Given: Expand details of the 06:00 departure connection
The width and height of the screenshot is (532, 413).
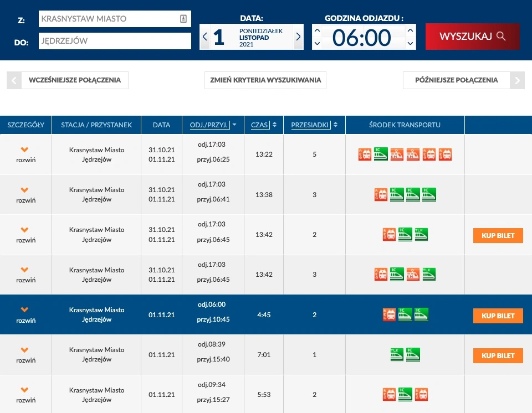Looking at the screenshot, I should [x=25, y=314].
